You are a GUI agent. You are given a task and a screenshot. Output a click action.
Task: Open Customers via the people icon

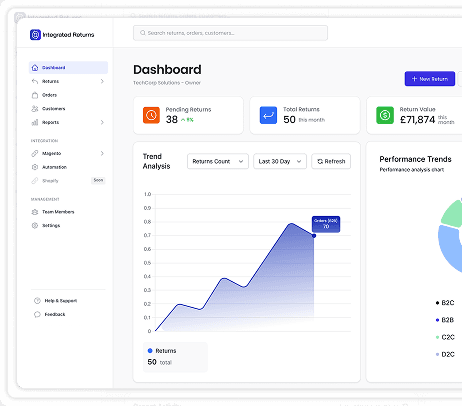35,109
